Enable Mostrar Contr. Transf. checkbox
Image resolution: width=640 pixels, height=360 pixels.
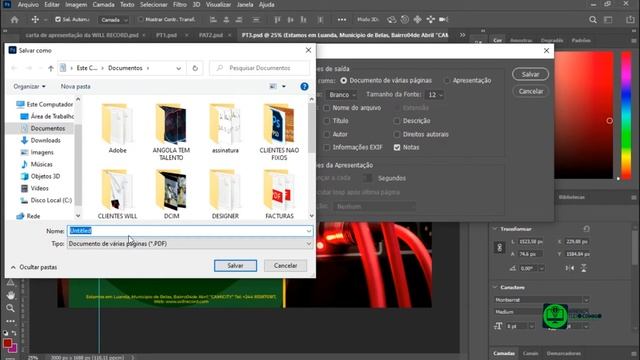pyautogui.click(x=140, y=19)
